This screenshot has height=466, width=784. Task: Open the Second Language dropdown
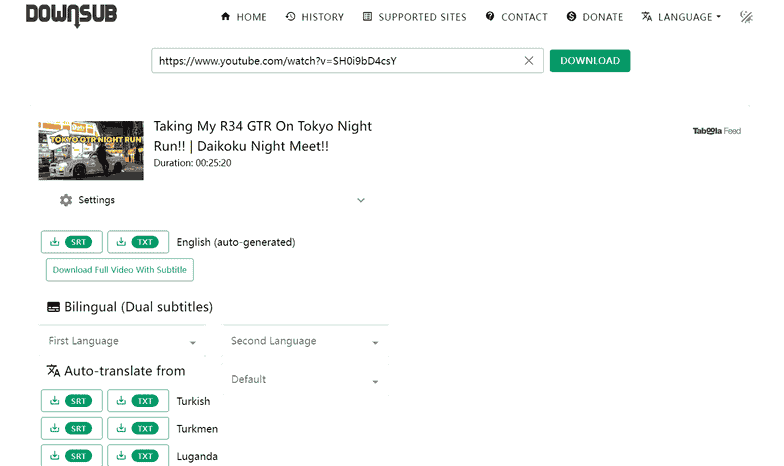(305, 341)
